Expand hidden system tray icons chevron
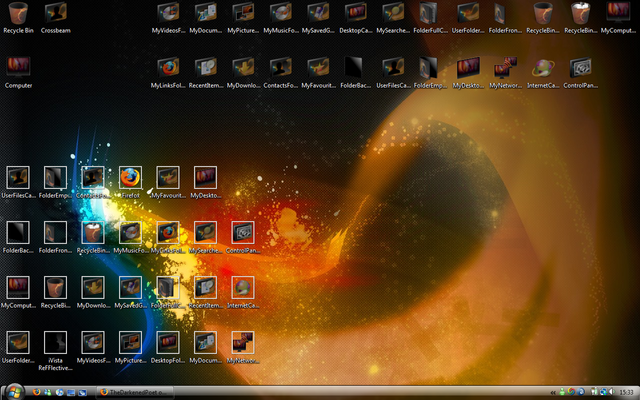This screenshot has width=640, height=400. point(553,393)
